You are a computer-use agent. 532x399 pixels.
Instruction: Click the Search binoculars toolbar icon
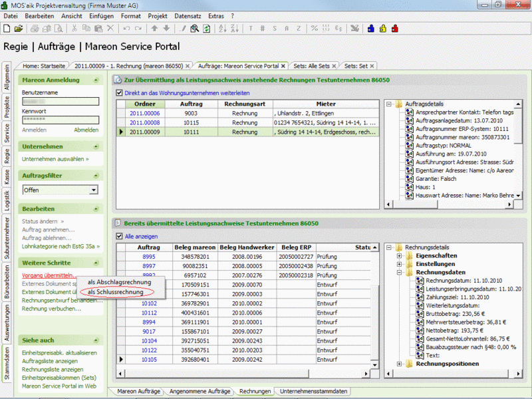click(195, 29)
